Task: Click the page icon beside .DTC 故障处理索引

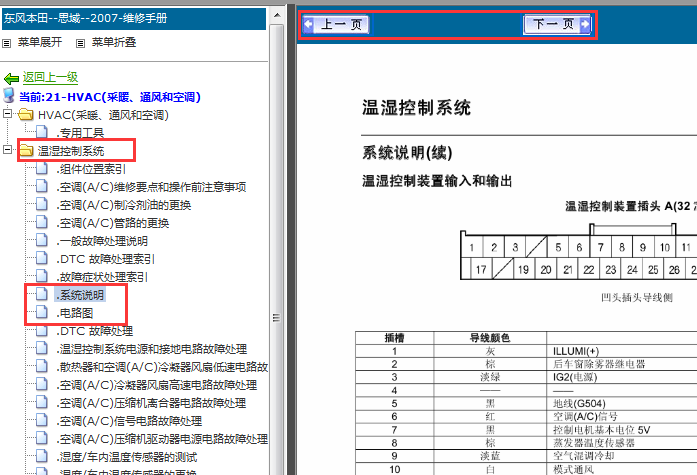Action: point(42,258)
